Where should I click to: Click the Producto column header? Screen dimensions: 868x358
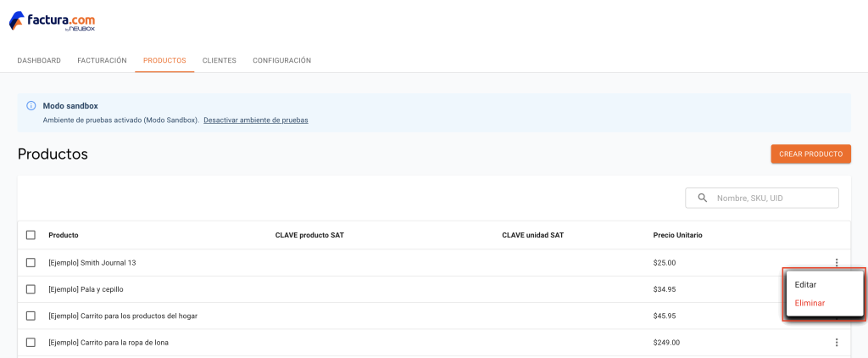pos(64,235)
